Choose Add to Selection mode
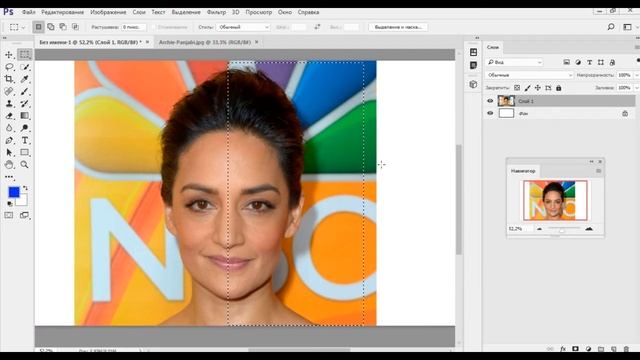The image size is (640, 360). 51,27
